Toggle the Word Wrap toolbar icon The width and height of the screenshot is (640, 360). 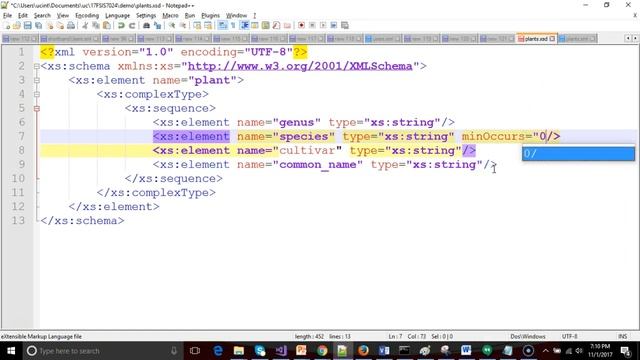pos(222,25)
